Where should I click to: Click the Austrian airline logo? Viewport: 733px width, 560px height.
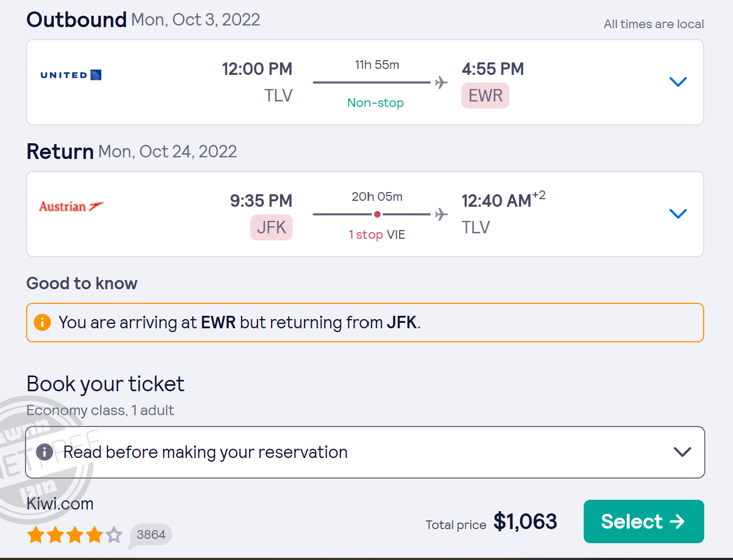[71, 207]
